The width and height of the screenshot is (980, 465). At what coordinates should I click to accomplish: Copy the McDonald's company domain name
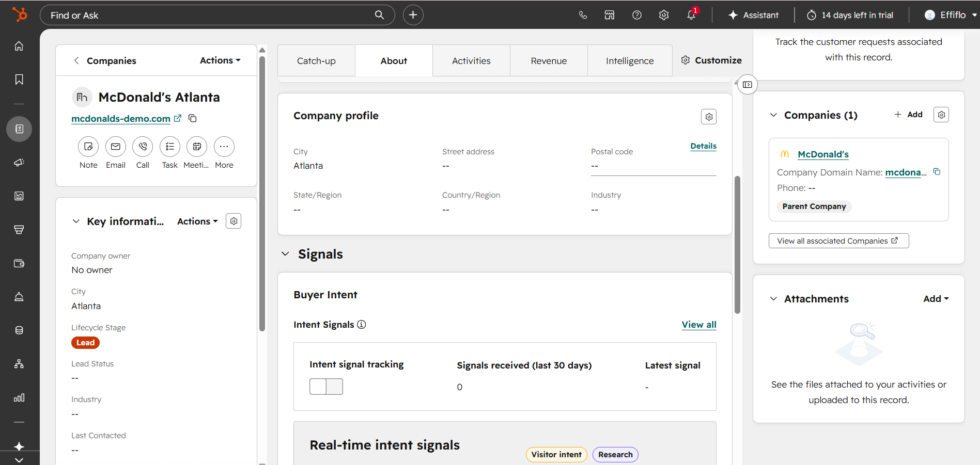(x=937, y=172)
